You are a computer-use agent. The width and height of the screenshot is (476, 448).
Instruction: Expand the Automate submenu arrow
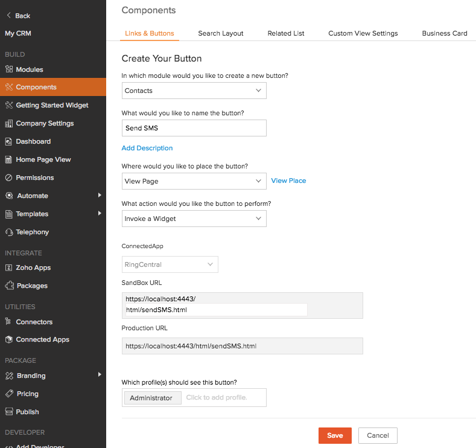pos(100,196)
